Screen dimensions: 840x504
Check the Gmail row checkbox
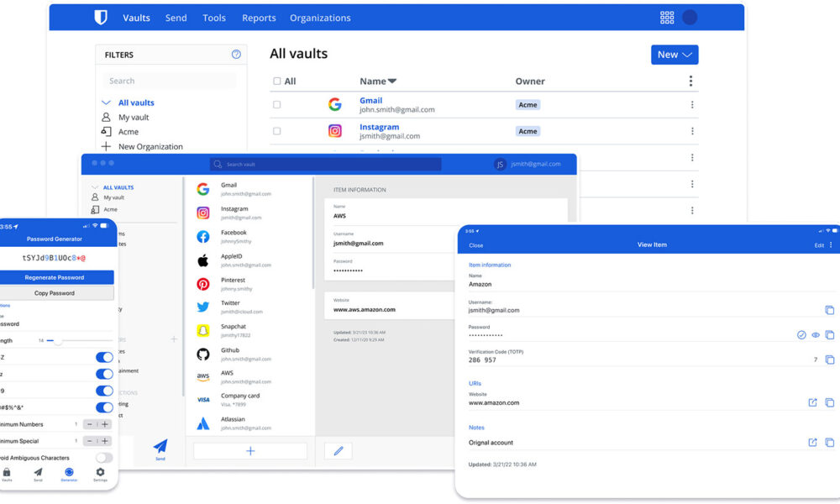(277, 105)
